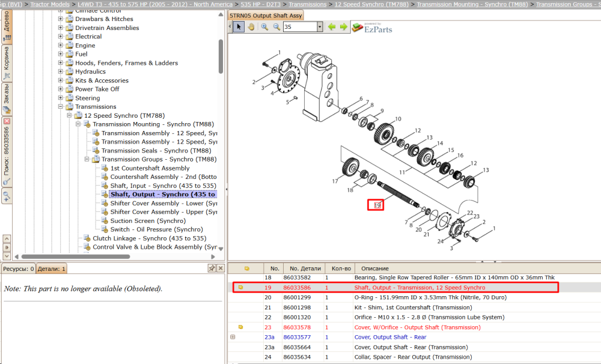Collapse the Transmissions tree node

click(x=61, y=106)
